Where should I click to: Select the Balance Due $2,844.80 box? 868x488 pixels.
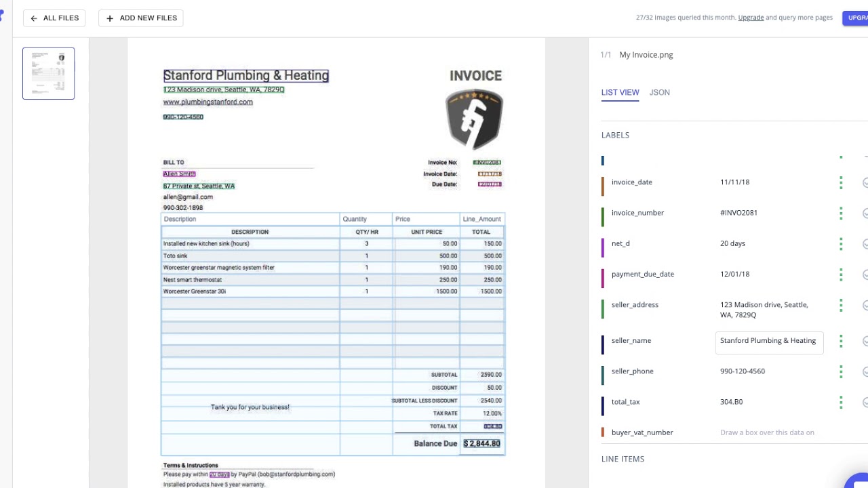pyautogui.click(x=482, y=443)
